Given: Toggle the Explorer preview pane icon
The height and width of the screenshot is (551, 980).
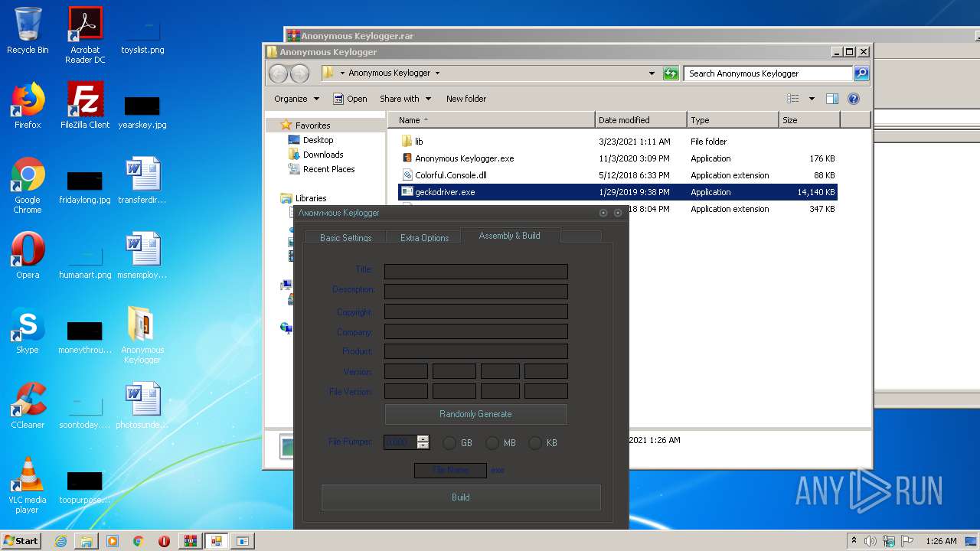Looking at the screenshot, I should [x=832, y=99].
